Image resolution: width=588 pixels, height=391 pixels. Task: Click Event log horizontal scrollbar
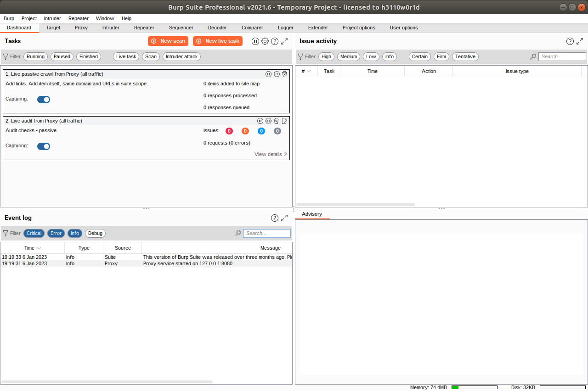[107, 382]
